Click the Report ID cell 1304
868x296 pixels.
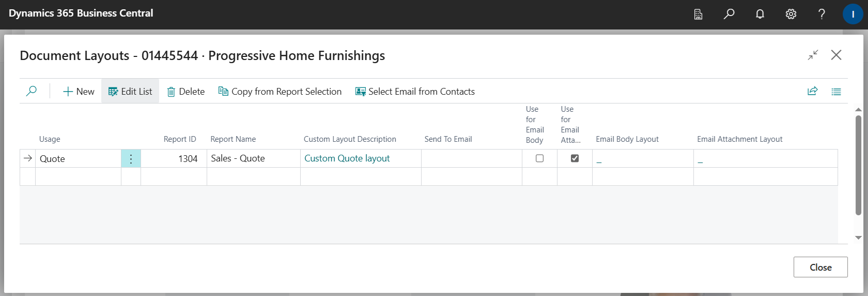click(x=174, y=158)
